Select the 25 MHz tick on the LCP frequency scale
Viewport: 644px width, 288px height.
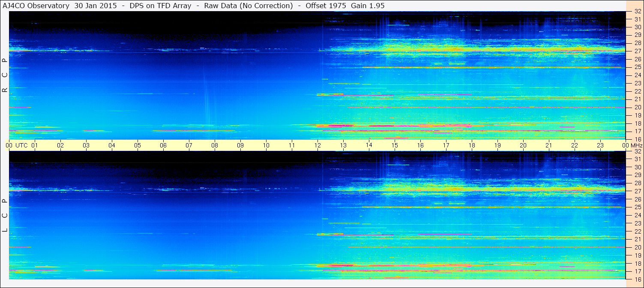pos(638,207)
